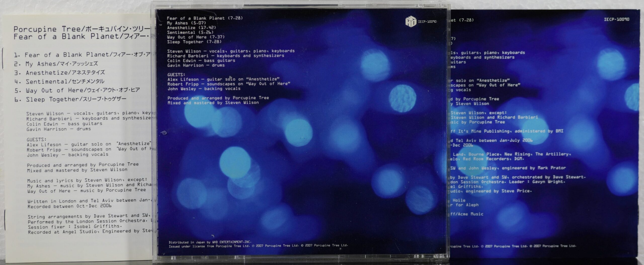Image resolution: width=644 pixels, height=265 pixels.
Task: Click "Leader : Gavyn Wright." line on right booklet
Action: tap(507, 182)
